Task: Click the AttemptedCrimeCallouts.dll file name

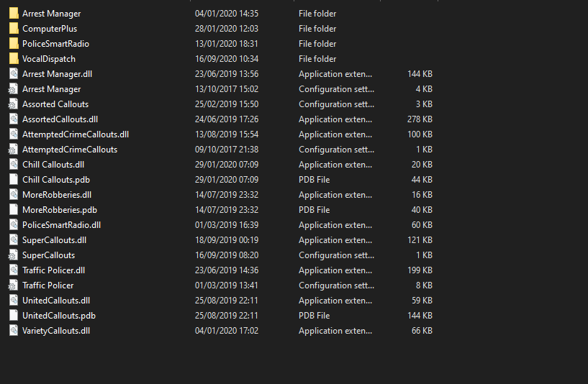Action: coord(76,134)
